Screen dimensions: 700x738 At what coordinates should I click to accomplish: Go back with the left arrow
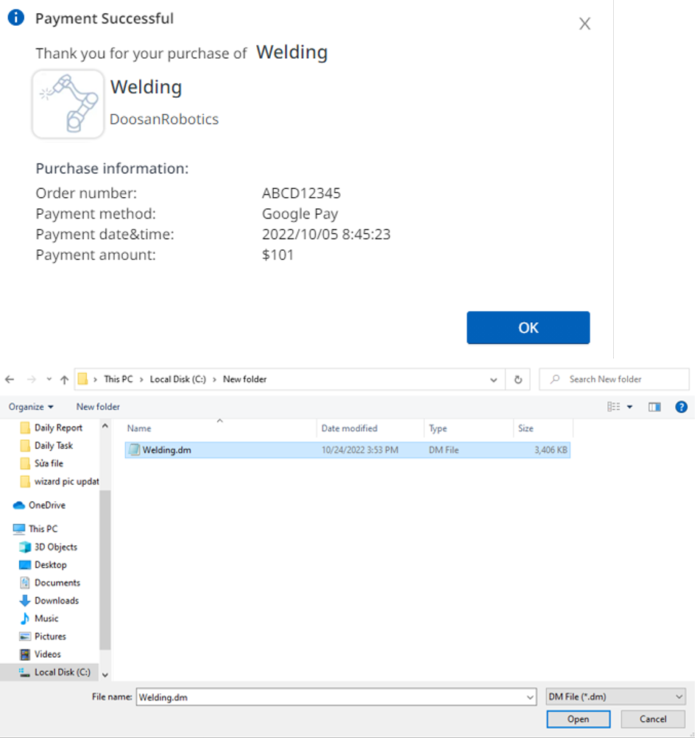(x=10, y=380)
